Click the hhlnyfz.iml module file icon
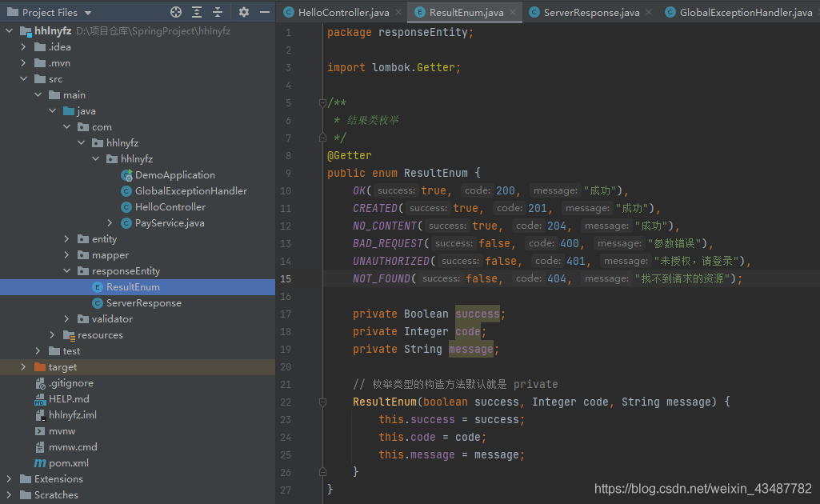The image size is (820, 504). click(40, 415)
